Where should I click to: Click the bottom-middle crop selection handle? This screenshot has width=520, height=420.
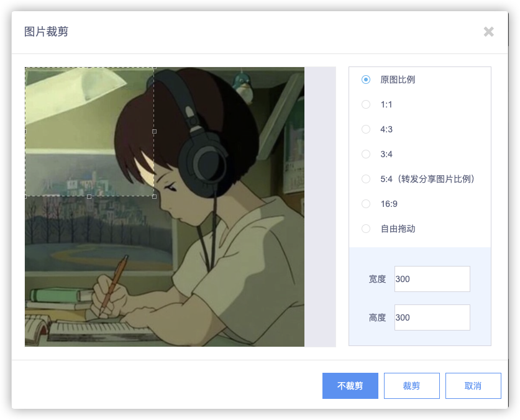[89, 197]
